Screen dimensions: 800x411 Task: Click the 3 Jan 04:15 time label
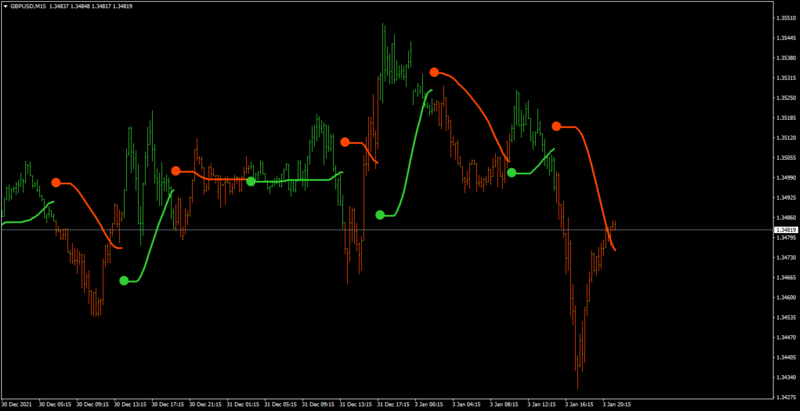pyautogui.click(x=466, y=404)
